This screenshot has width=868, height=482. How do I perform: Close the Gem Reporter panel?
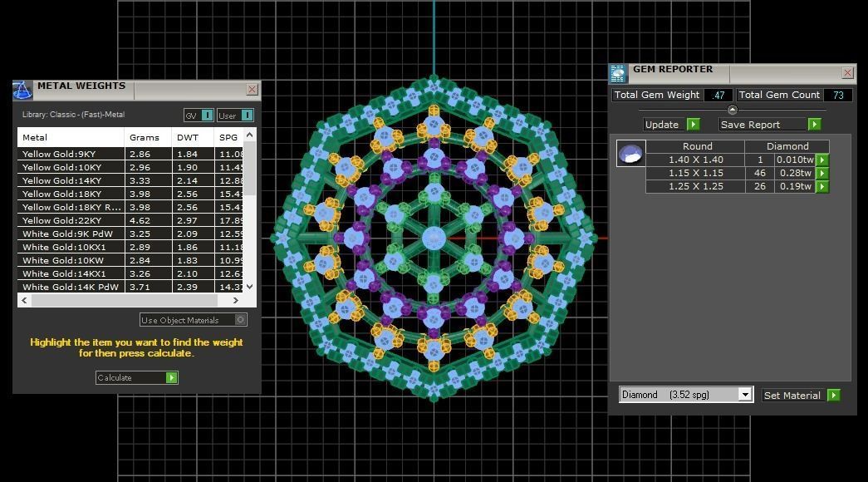(x=847, y=72)
